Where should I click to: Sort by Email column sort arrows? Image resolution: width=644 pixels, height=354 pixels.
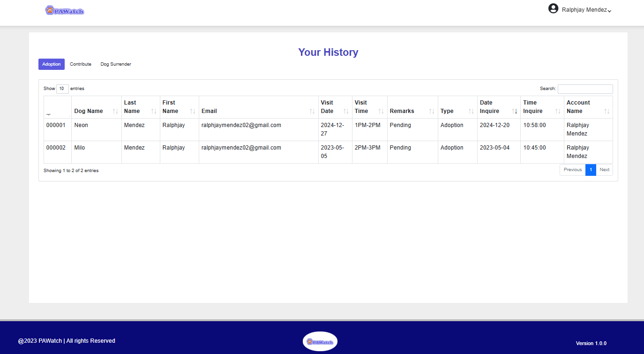coord(312,111)
